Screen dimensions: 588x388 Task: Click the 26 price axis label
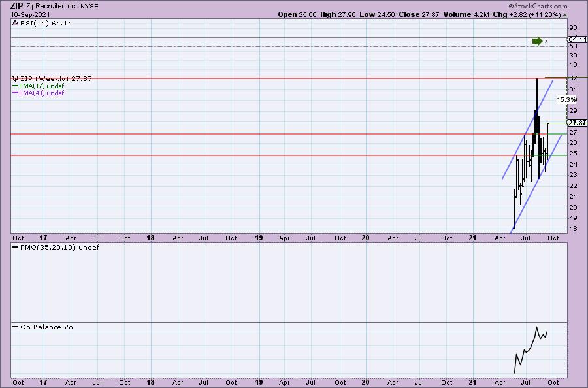point(573,143)
